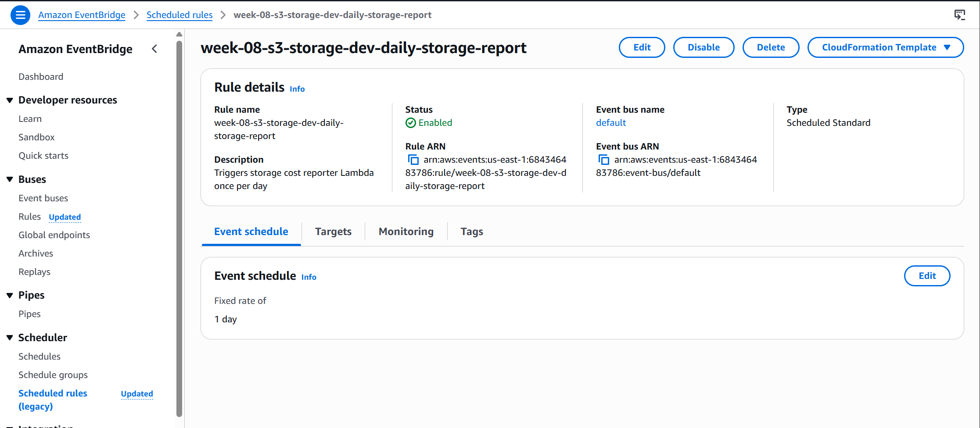
Task: Click the Updated badge next to Rules
Action: tap(65, 217)
